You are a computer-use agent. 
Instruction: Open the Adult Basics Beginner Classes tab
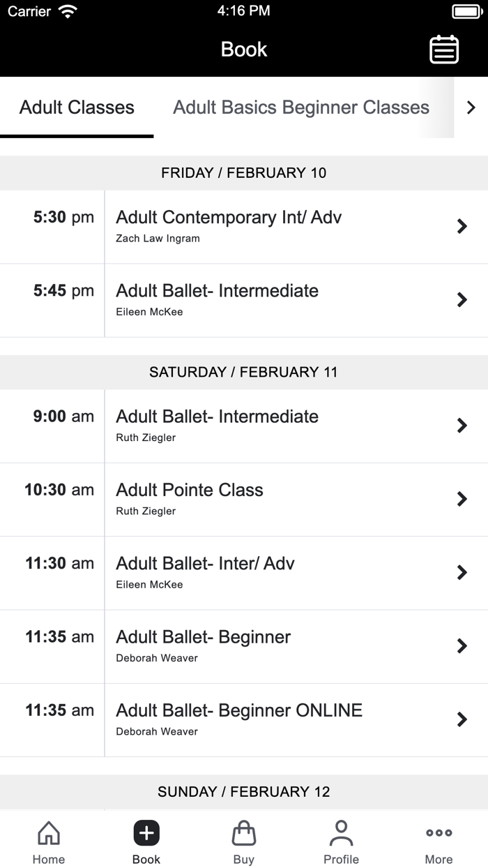(x=301, y=107)
